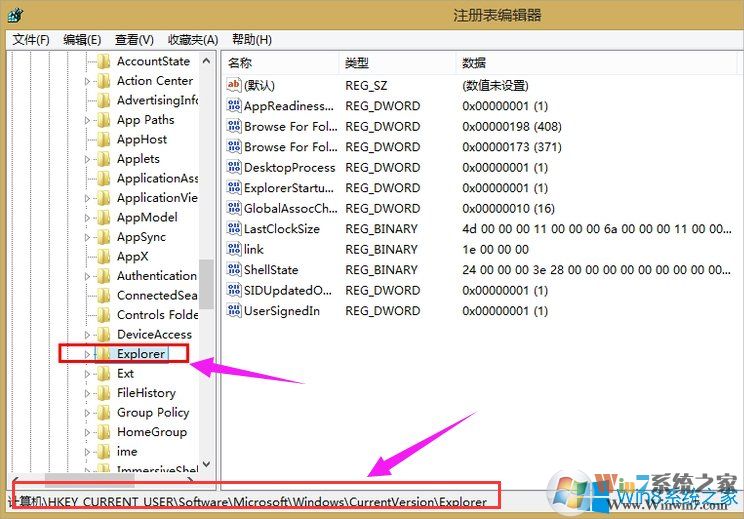This screenshot has width=744, height=519.
Task: Expand the HomeGroup tree node
Action: pos(87,432)
